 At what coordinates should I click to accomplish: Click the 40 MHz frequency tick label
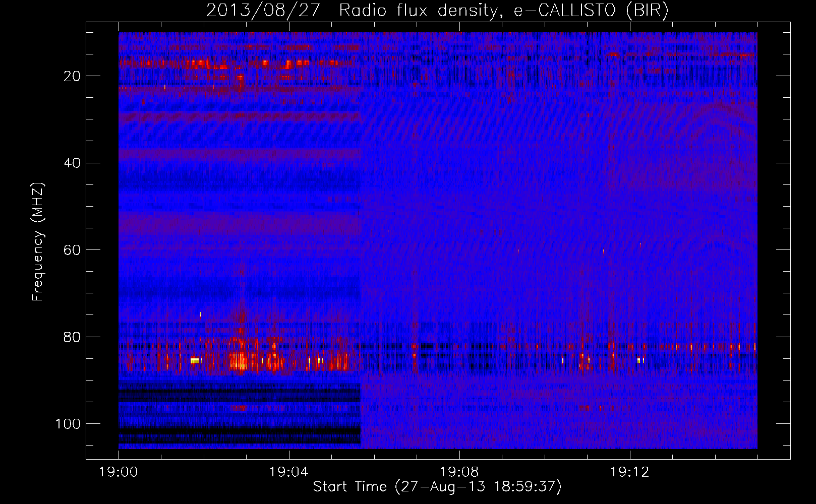point(72,163)
